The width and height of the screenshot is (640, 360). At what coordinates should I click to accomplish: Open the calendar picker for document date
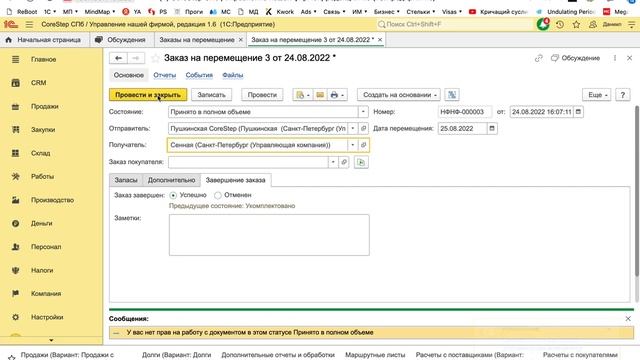578,112
